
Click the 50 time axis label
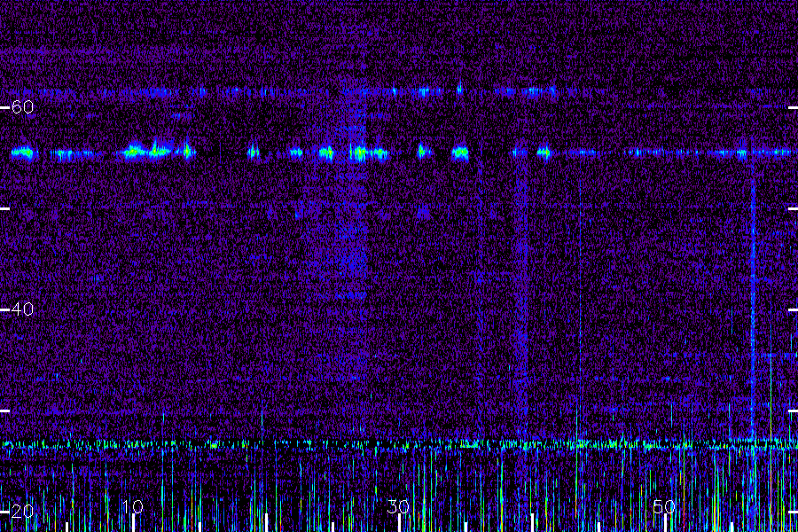[x=664, y=506]
